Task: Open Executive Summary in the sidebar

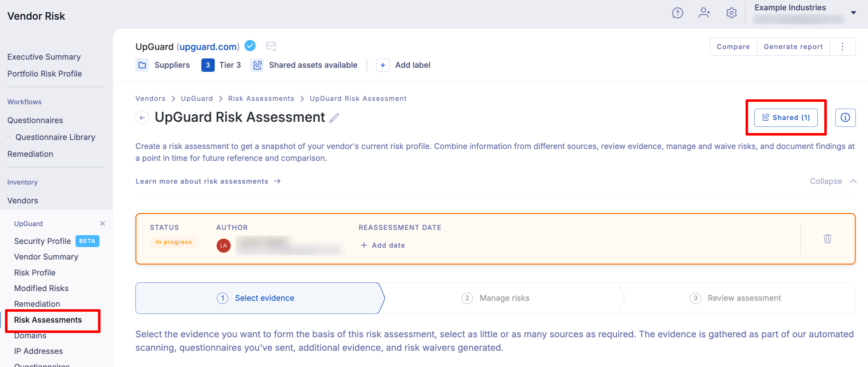Action: [44, 57]
